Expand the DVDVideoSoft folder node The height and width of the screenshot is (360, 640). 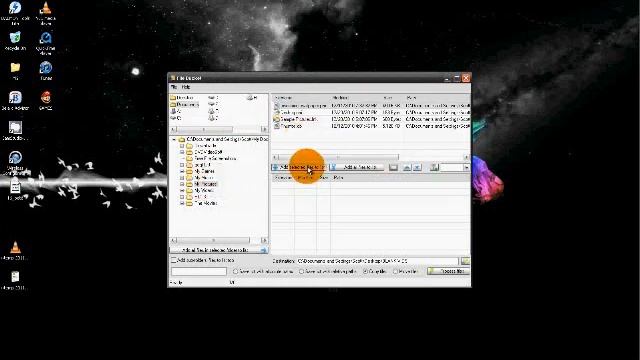pyautogui.click(x=182, y=152)
